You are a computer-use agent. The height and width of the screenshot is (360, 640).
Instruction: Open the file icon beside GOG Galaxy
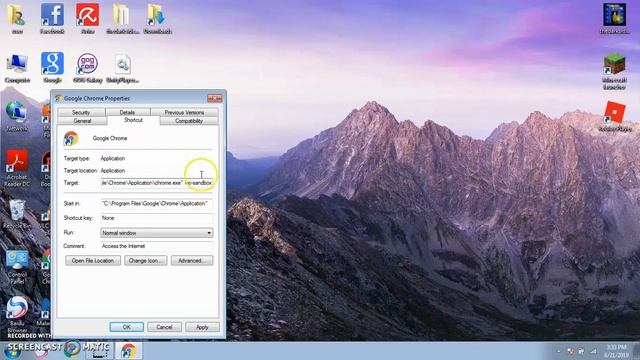click(x=122, y=67)
